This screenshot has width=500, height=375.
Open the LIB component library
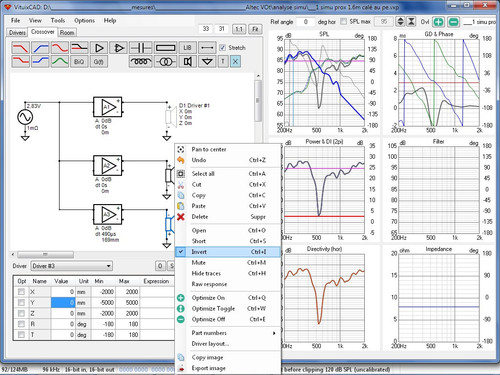coord(187,48)
